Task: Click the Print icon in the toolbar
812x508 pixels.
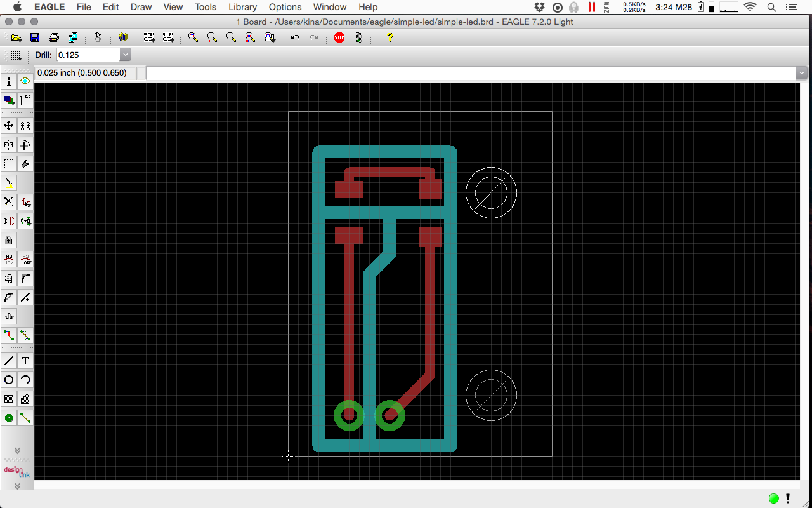Action: click(54, 37)
